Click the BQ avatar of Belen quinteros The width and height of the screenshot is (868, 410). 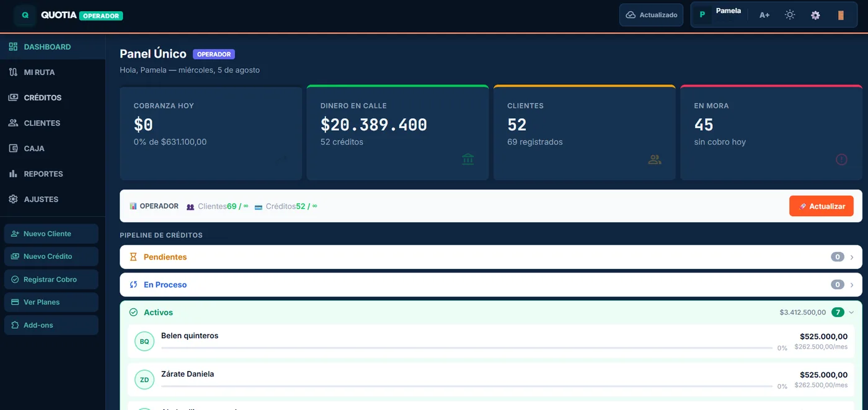(x=144, y=341)
